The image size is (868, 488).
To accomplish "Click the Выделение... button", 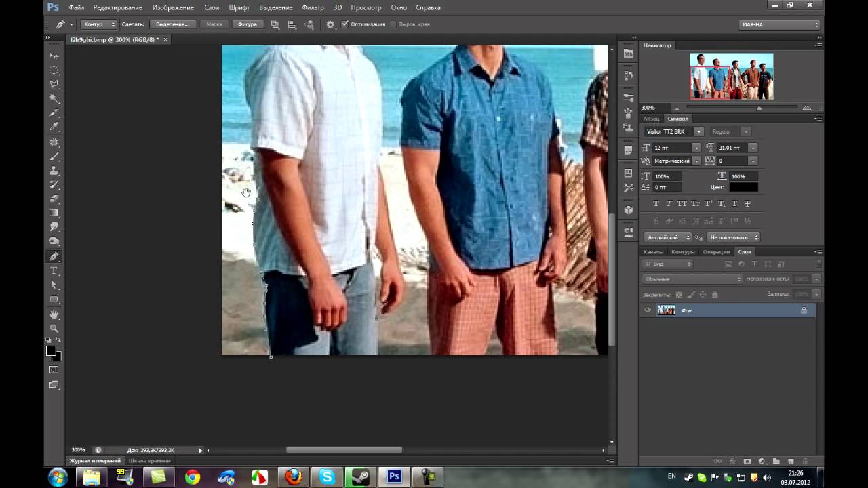I will click(x=173, y=24).
